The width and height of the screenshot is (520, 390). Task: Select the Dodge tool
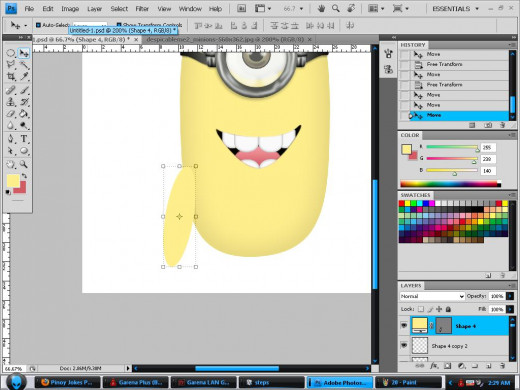pyautogui.click(x=24, y=125)
